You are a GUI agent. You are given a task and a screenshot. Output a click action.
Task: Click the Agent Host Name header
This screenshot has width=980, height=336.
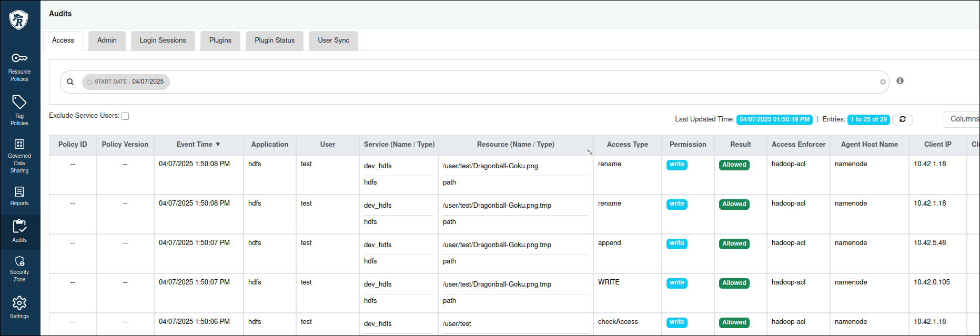(870, 145)
